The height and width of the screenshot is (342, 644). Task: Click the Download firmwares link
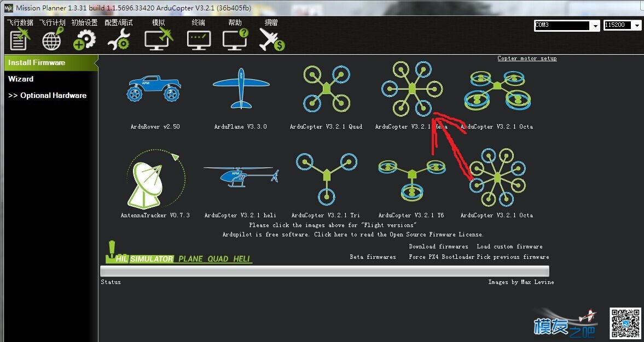438,246
